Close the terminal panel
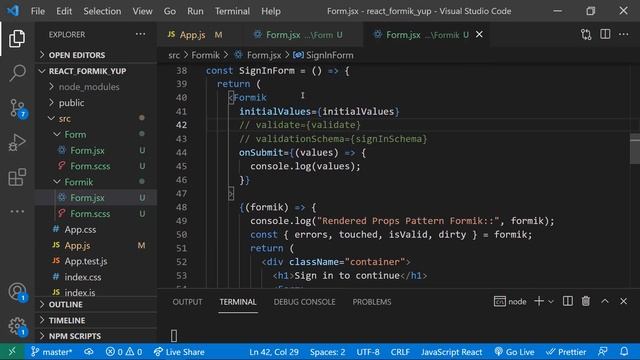The width and height of the screenshot is (640, 360). (623, 301)
